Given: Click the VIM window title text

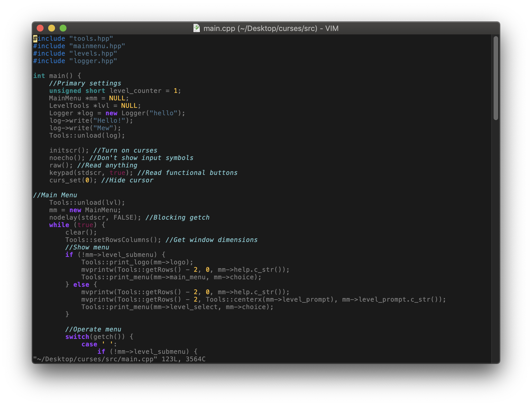Looking at the screenshot, I should coord(271,28).
